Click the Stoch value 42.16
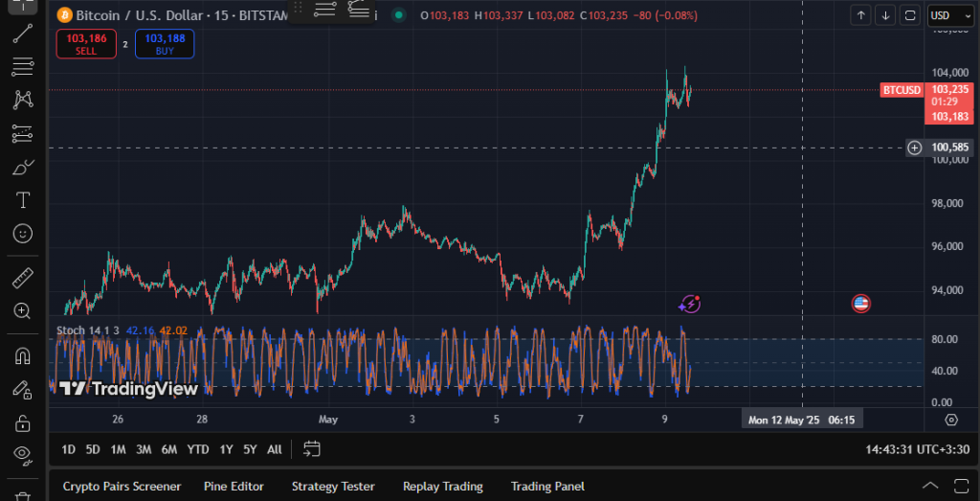The width and height of the screenshot is (980, 501). [140, 330]
